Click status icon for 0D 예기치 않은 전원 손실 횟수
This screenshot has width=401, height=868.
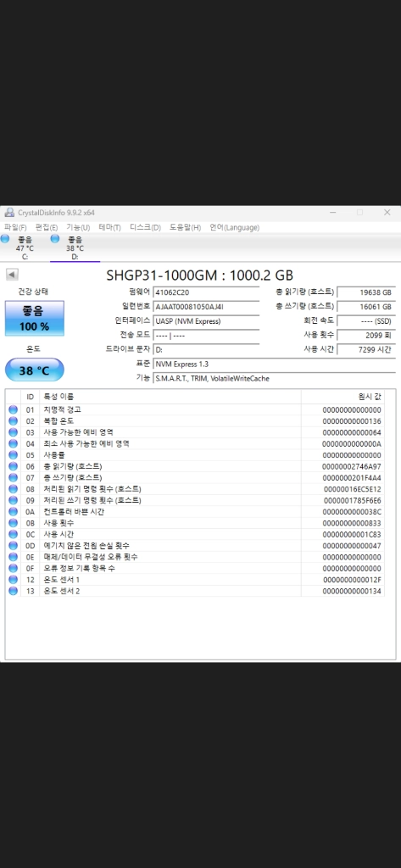(x=14, y=546)
